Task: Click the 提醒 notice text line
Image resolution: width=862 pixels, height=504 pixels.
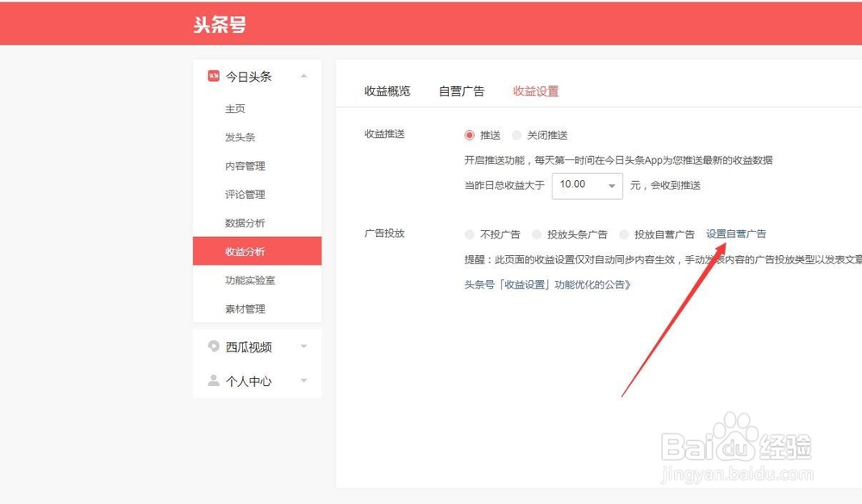Action: pyautogui.click(x=663, y=260)
